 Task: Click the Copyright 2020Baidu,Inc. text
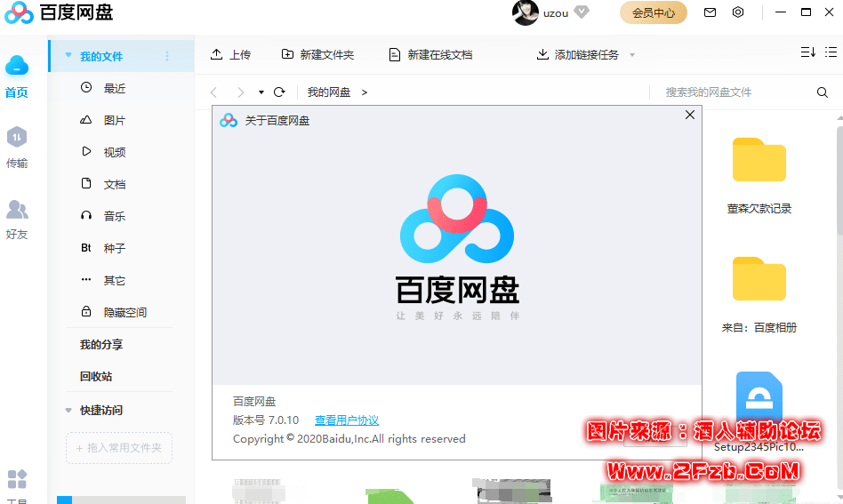[x=349, y=439]
